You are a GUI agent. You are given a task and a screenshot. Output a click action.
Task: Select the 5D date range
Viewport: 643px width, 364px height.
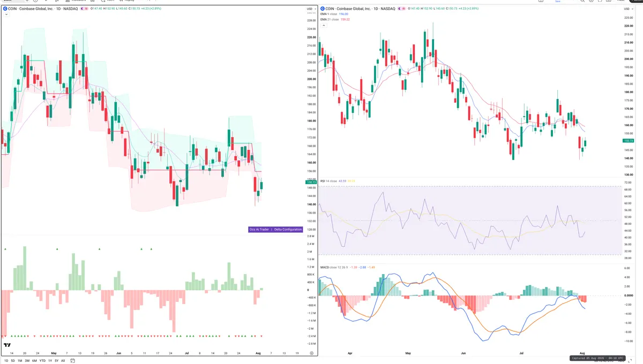(x=13, y=361)
